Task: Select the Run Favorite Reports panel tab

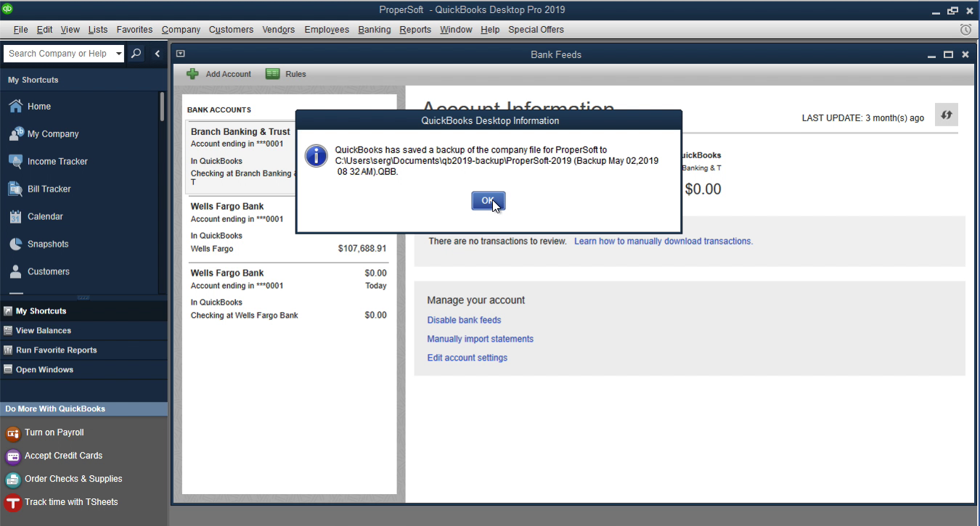Action: (83, 350)
